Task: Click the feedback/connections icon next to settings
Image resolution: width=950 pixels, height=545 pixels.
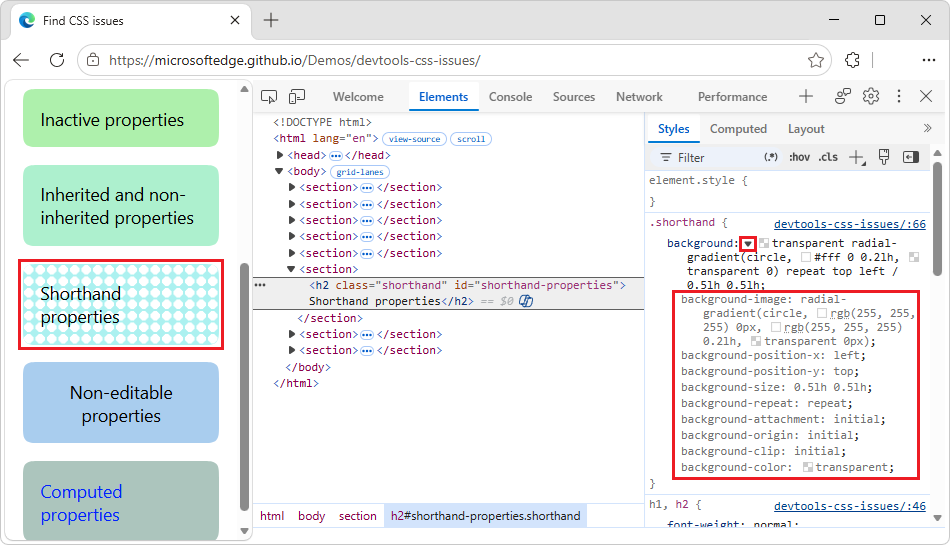Action: [x=843, y=96]
